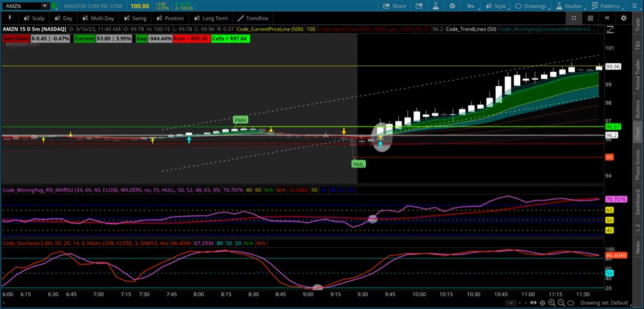Image resolution: width=644 pixels, height=309 pixels.
Task: Select the Long Term chart preset
Action: pyautogui.click(x=210, y=18)
